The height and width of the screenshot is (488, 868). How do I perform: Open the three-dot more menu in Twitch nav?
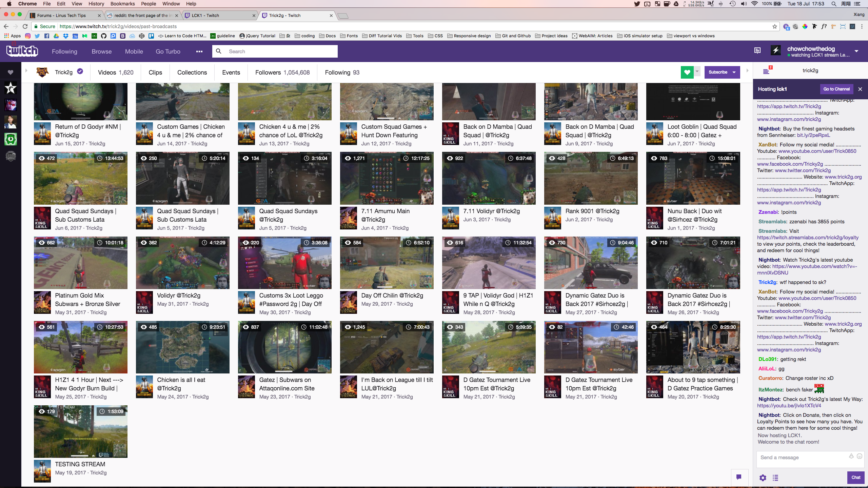pyautogui.click(x=199, y=52)
